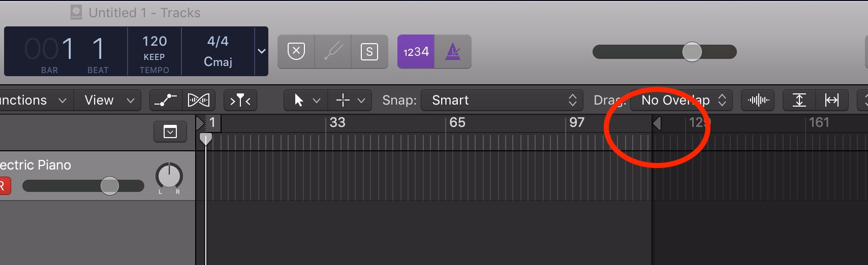
Task: Click horizontal auto zoom button
Action: pyautogui.click(x=832, y=100)
